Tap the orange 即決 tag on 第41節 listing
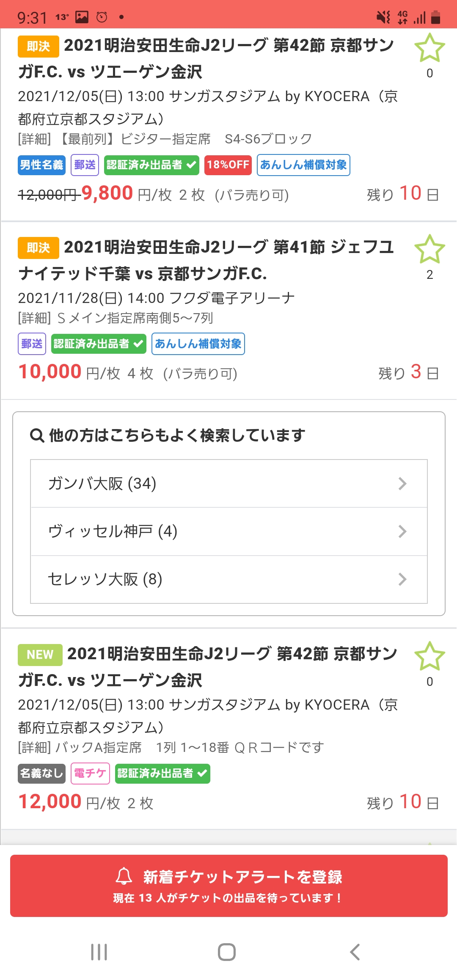Screen dimensions: 457x980 [x=38, y=248]
